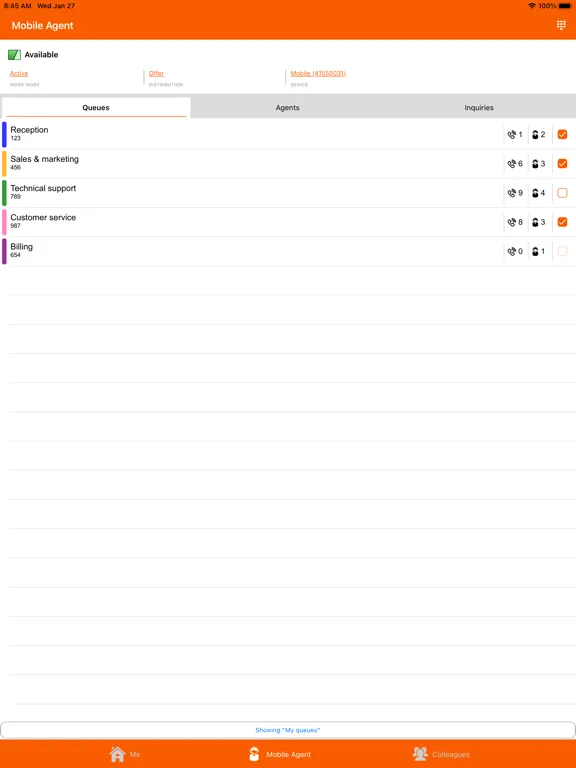Tap the Colleagues people icon
The image size is (576, 768).
(x=420, y=754)
